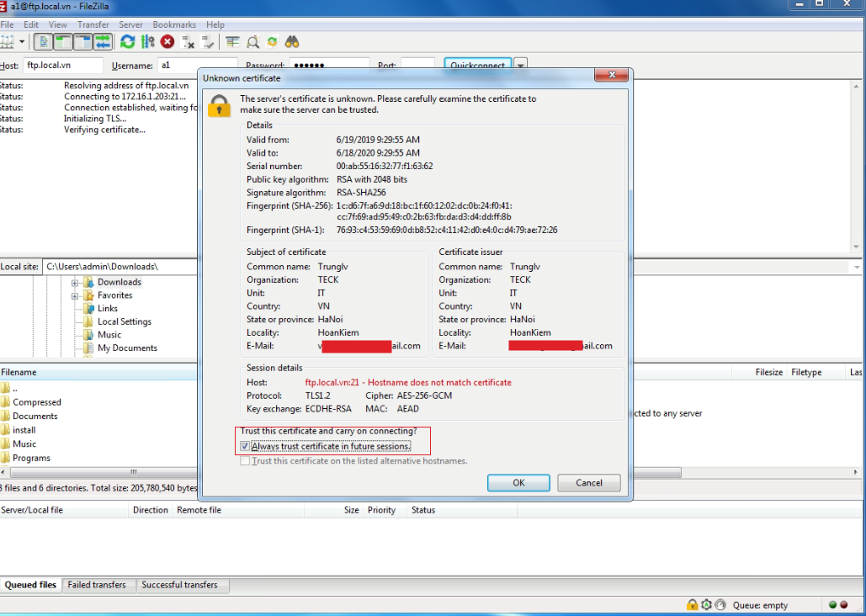Select the Documents folder in file list
The height and width of the screenshot is (616, 866).
(x=35, y=416)
